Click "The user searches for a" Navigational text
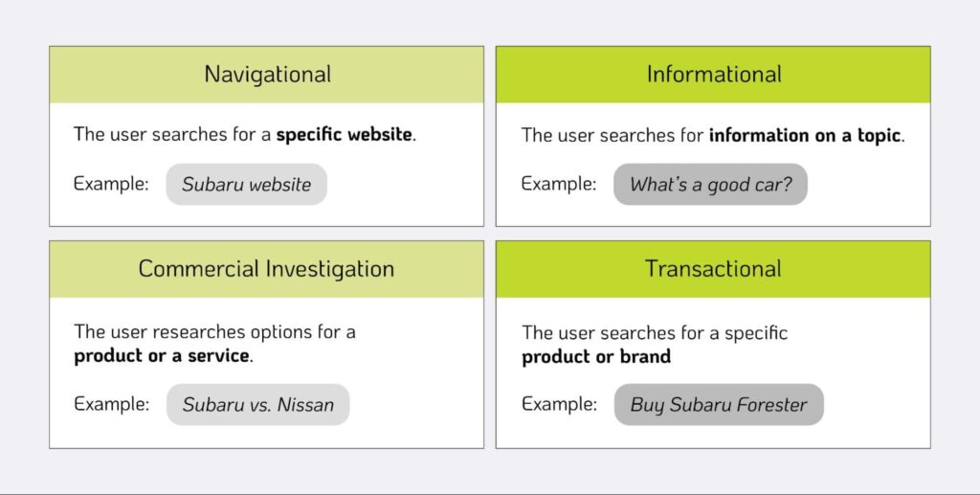 [172, 135]
